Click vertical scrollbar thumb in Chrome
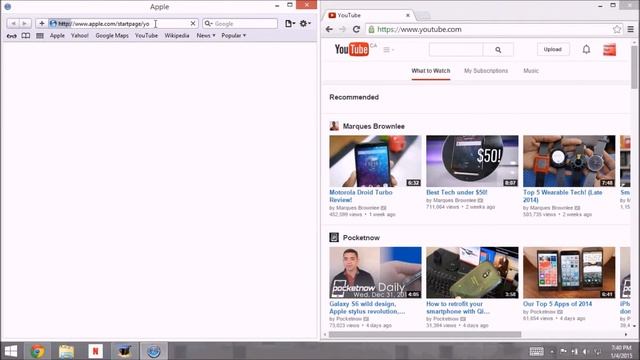This screenshot has width=640, height=360. (x=634, y=66)
